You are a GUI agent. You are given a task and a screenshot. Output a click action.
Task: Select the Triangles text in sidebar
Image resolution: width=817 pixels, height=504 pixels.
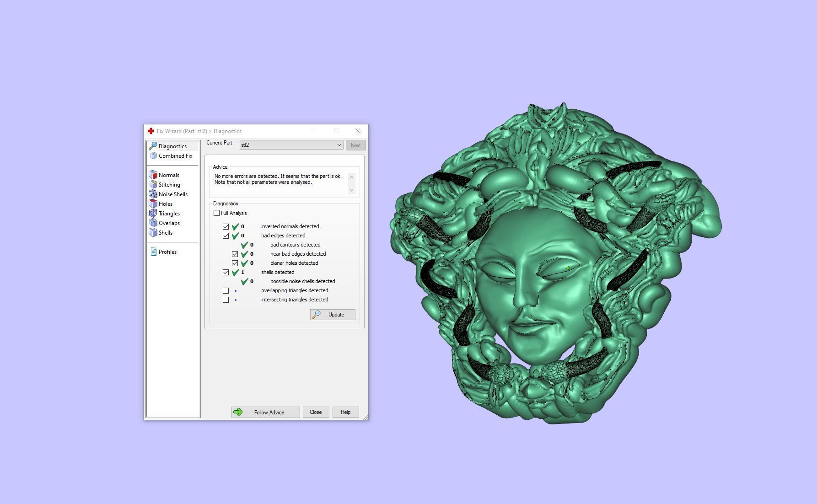click(169, 214)
